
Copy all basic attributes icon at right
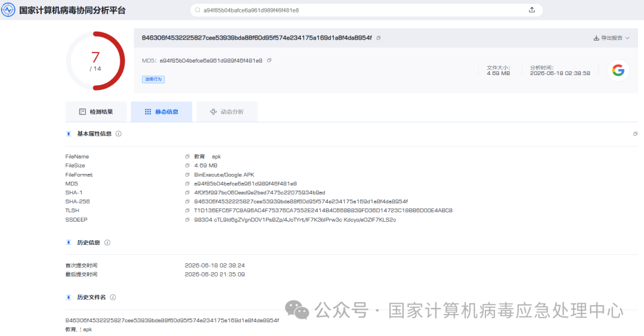pos(635,133)
